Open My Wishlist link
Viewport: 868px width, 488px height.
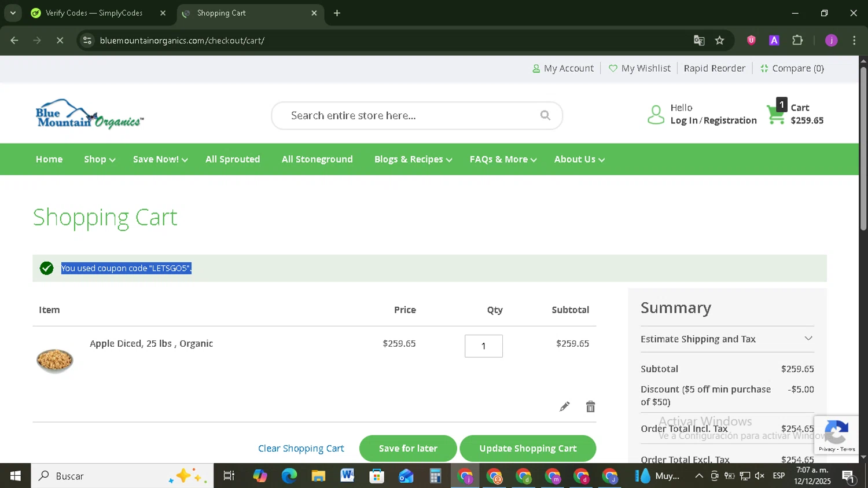pos(640,68)
